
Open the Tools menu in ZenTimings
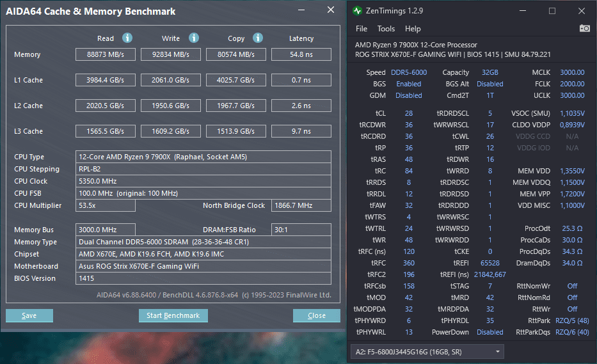click(x=386, y=29)
